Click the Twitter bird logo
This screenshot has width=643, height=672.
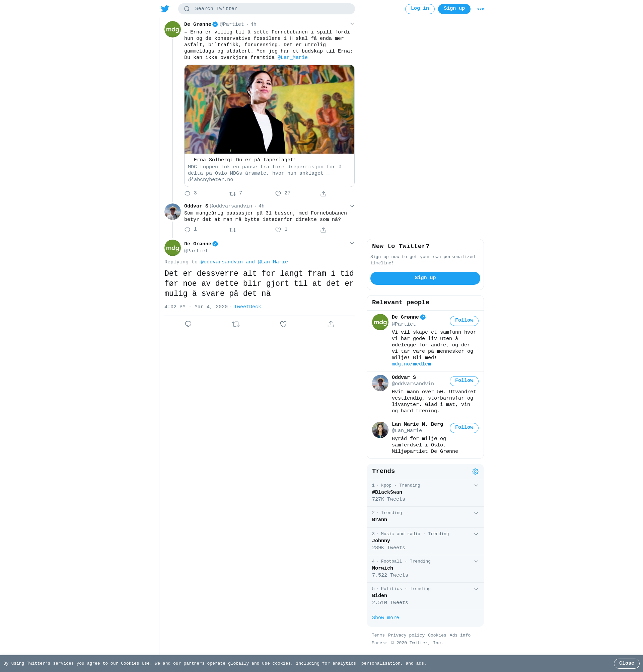(165, 9)
